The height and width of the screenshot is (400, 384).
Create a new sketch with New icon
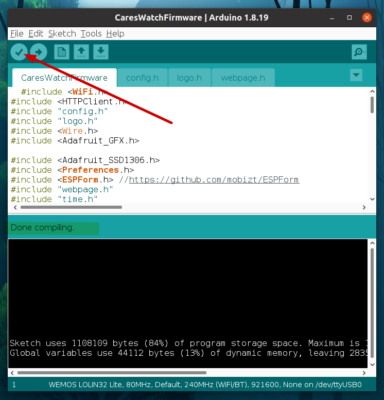(62, 52)
